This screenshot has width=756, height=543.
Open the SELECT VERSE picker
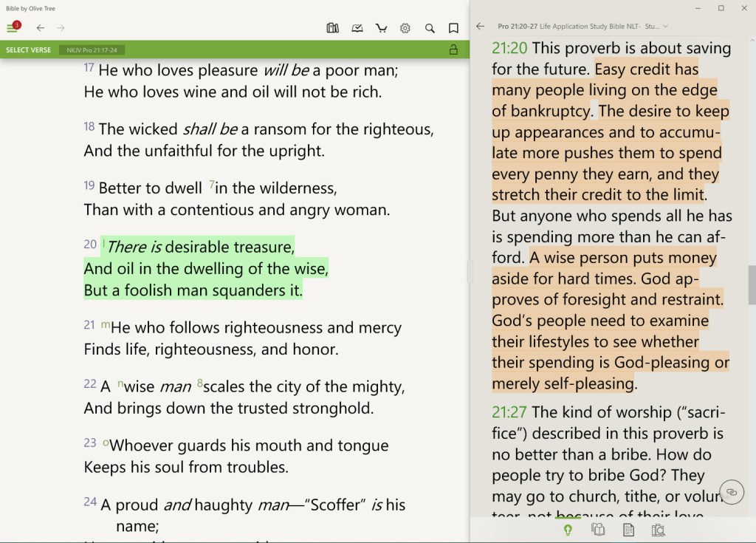tap(27, 49)
